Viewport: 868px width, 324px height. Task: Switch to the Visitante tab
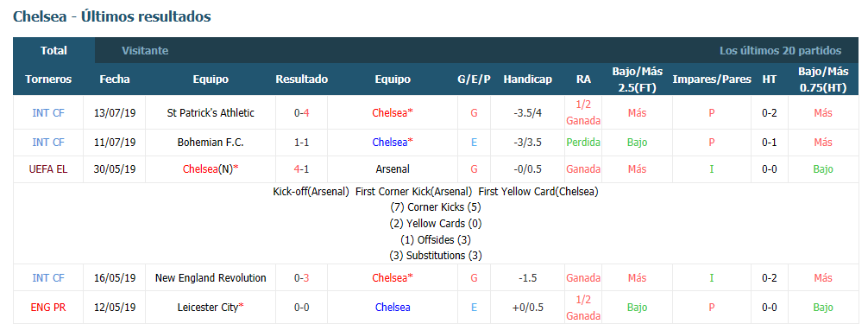145,50
